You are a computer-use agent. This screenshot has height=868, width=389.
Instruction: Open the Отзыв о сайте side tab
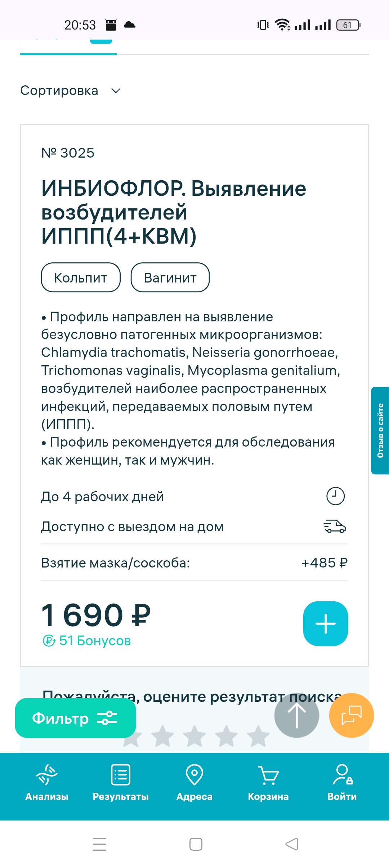coord(380,430)
